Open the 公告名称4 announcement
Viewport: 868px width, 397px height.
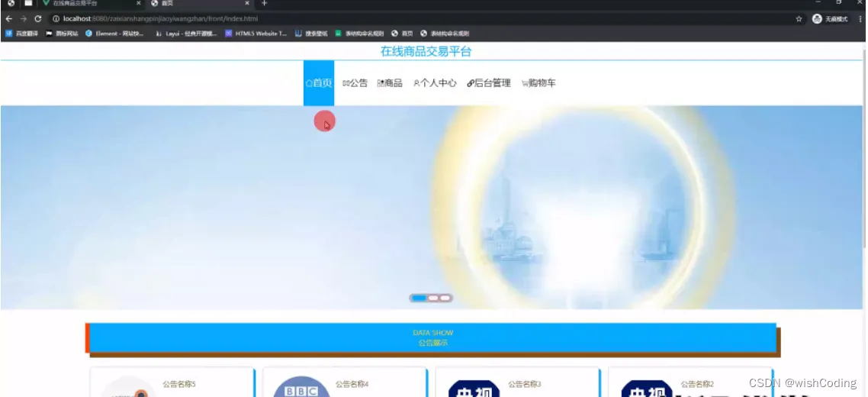(x=352, y=384)
